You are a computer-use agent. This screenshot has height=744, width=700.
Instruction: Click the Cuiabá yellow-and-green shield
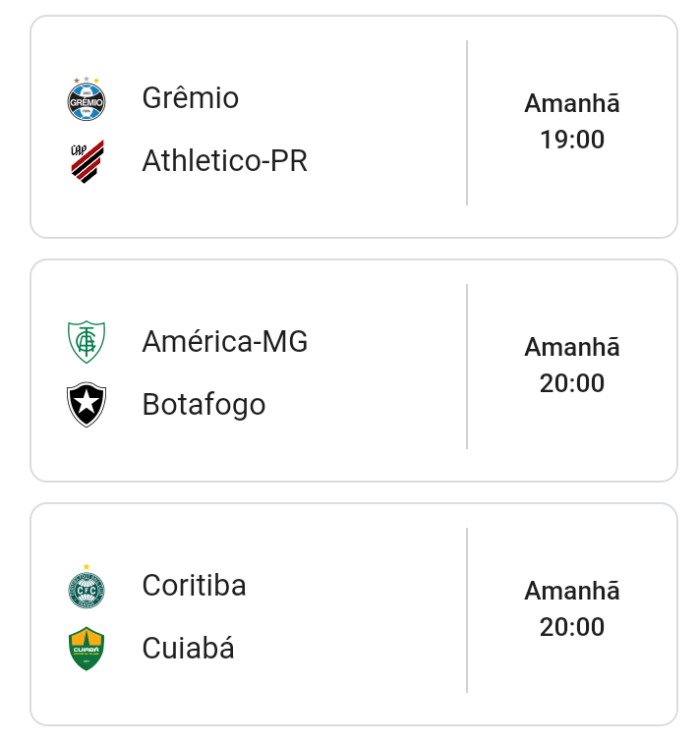pos(87,649)
